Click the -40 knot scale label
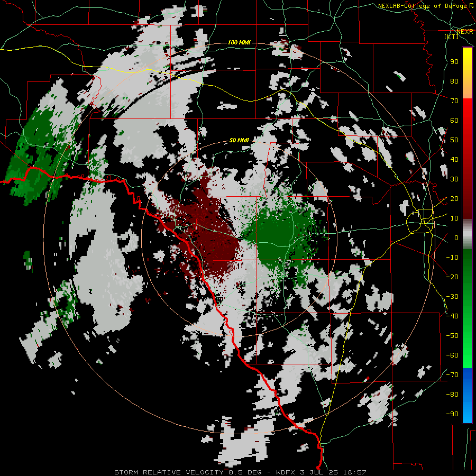 tap(452, 316)
